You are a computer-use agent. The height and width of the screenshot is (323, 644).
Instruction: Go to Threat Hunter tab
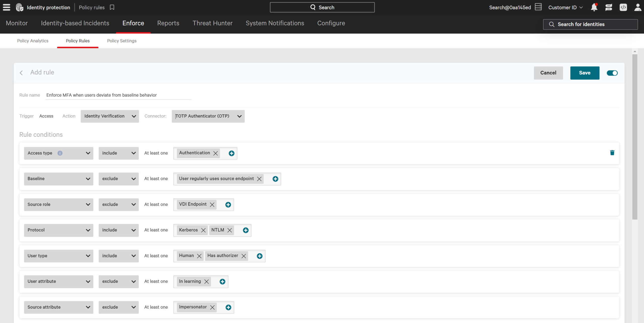pyautogui.click(x=212, y=23)
